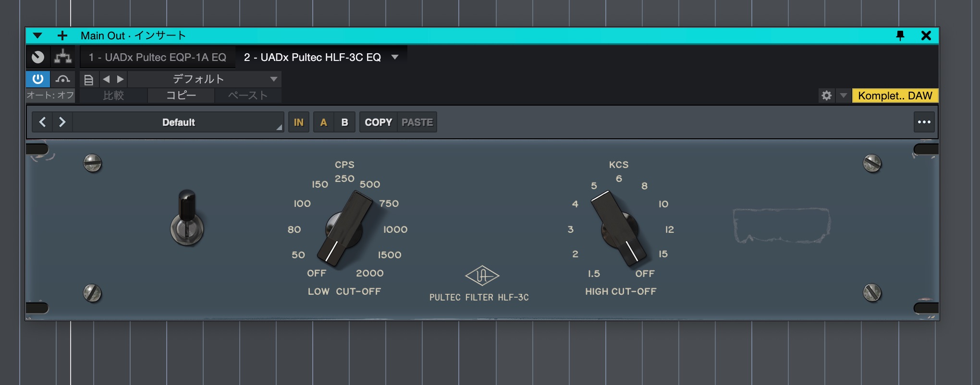Screen dimensions: 980x385
Task: Select the B settings slot
Action: point(344,122)
